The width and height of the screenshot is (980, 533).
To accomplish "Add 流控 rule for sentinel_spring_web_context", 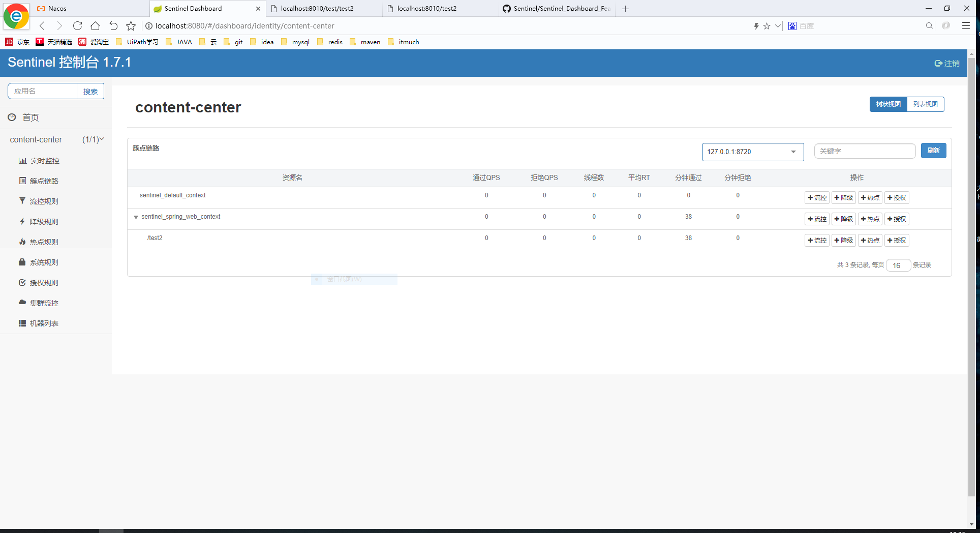I will 817,219.
